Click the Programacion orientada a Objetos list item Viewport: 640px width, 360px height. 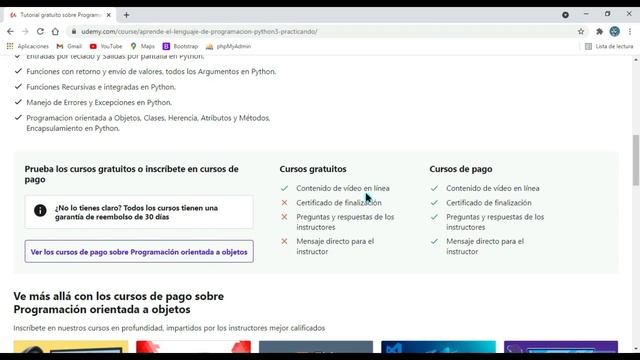[x=148, y=123]
